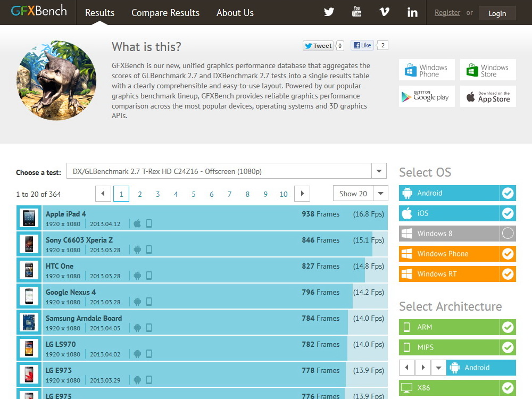Toggle the Android OS checkmark
This screenshot has width=532, height=399.
click(508, 193)
